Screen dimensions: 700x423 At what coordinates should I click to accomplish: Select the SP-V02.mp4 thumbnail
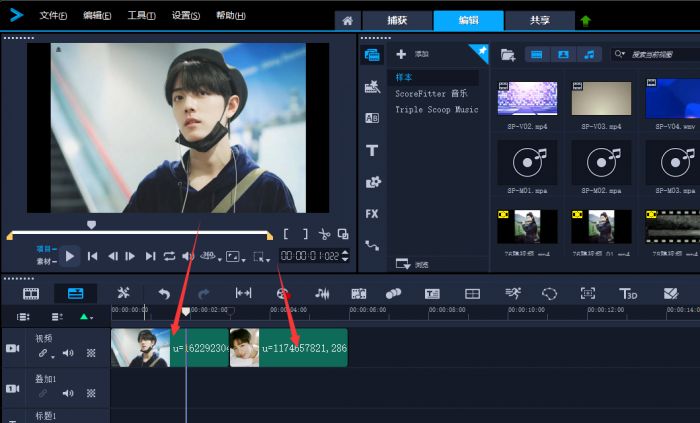[527, 99]
